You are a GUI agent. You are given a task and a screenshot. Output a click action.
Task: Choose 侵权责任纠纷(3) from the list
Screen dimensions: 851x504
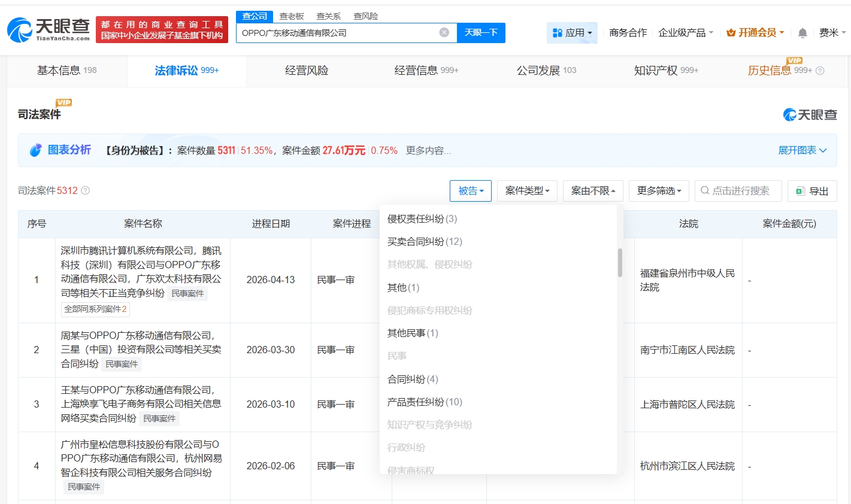422,219
